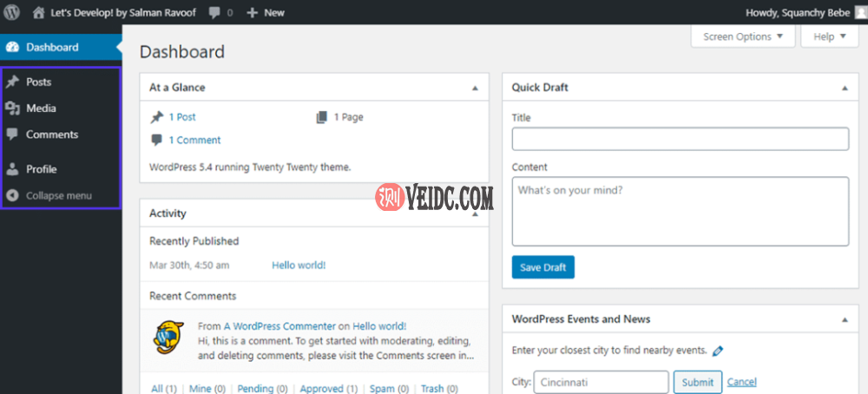Focus the Quick Draft Title field
This screenshot has height=394, width=868.
[x=681, y=139]
